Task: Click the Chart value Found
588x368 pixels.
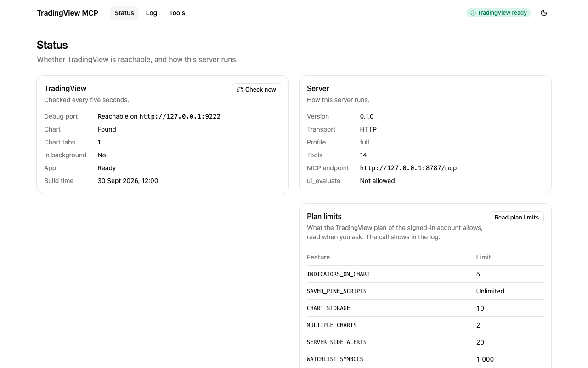Action: pos(107,129)
